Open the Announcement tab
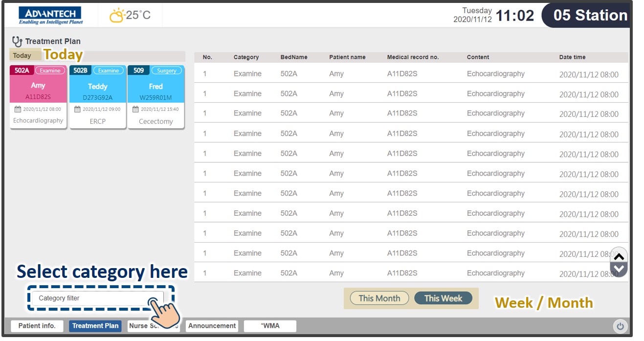The image size is (644, 341). [212, 326]
